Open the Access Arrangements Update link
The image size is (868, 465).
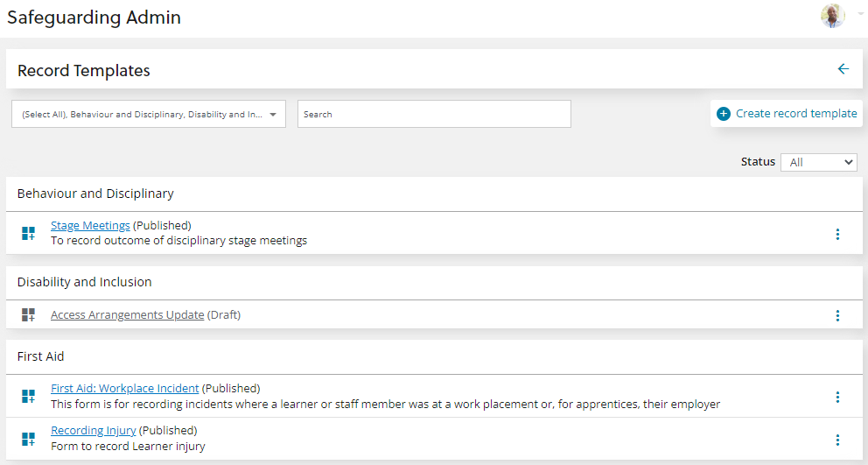click(x=127, y=315)
